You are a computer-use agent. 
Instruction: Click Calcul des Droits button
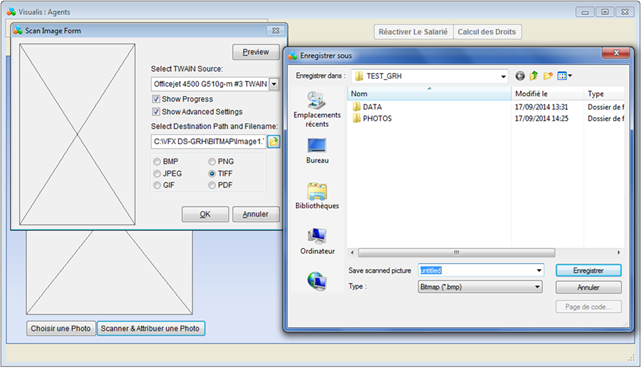[x=487, y=32]
